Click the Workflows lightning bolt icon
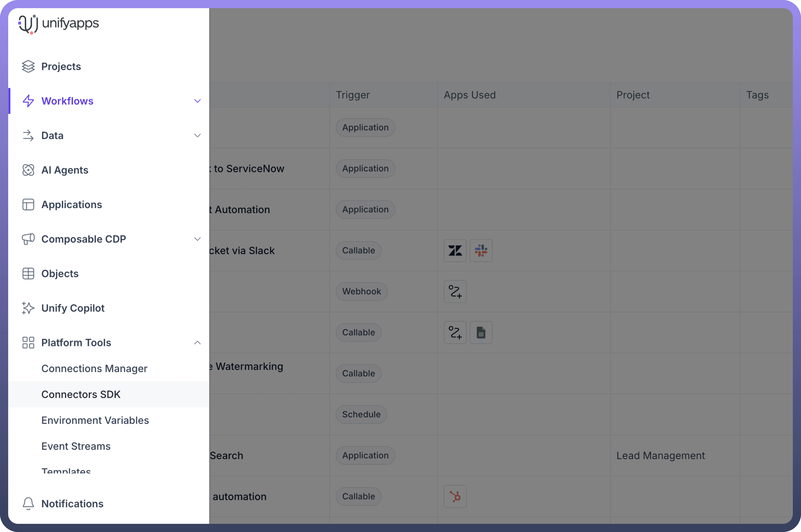Image resolution: width=801 pixels, height=532 pixels. tap(28, 101)
